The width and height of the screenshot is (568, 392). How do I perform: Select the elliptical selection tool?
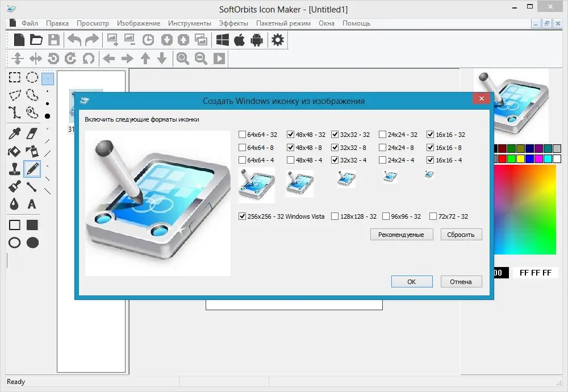(32, 77)
